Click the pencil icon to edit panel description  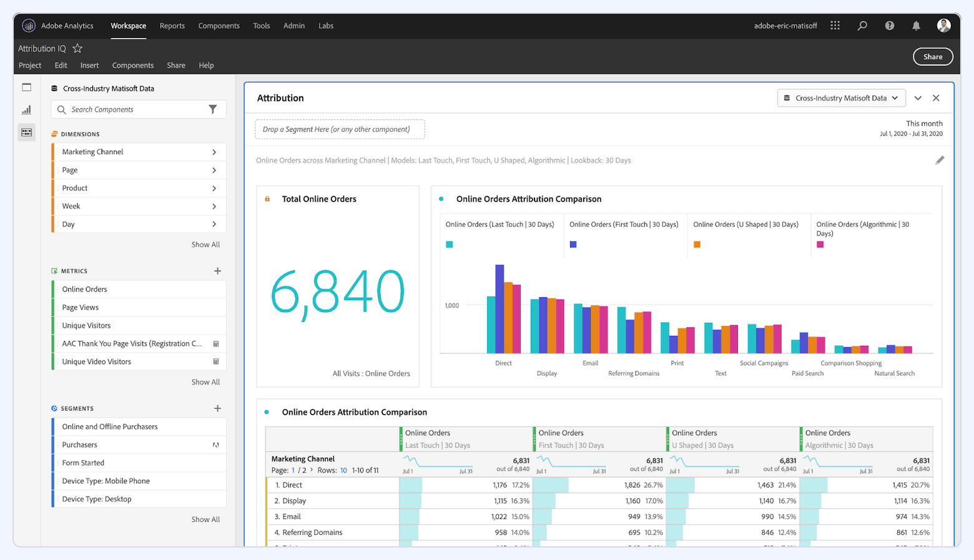click(x=941, y=160)
